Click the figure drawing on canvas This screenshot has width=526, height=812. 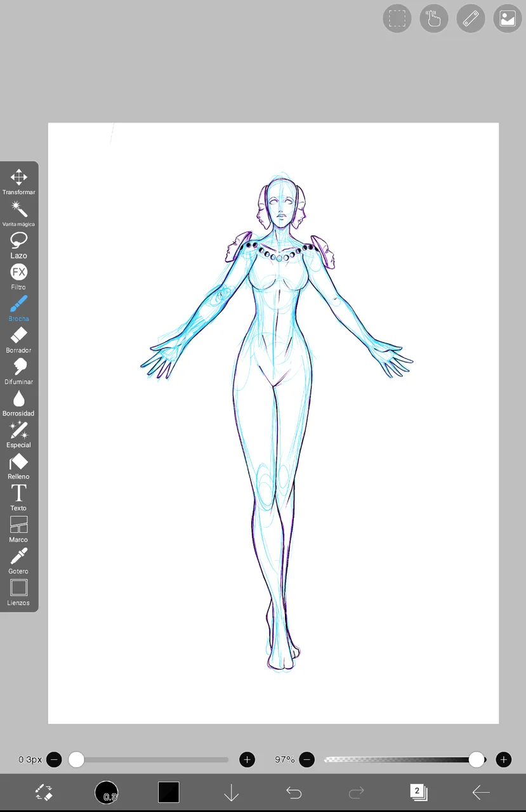coord(277,421)
